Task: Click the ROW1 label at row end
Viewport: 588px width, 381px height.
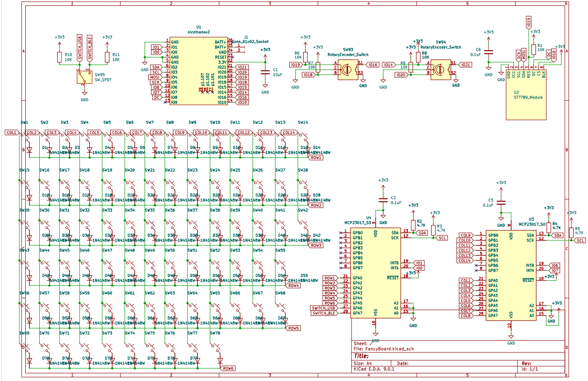Action: click(x=316, y=158)
